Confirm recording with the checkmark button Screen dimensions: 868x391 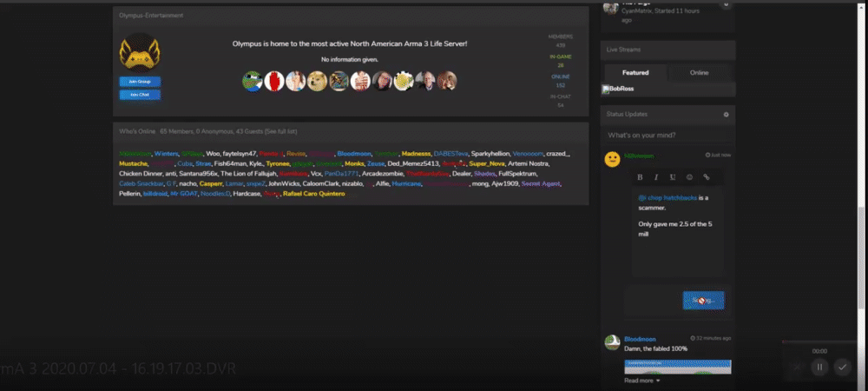pos(843,367)
